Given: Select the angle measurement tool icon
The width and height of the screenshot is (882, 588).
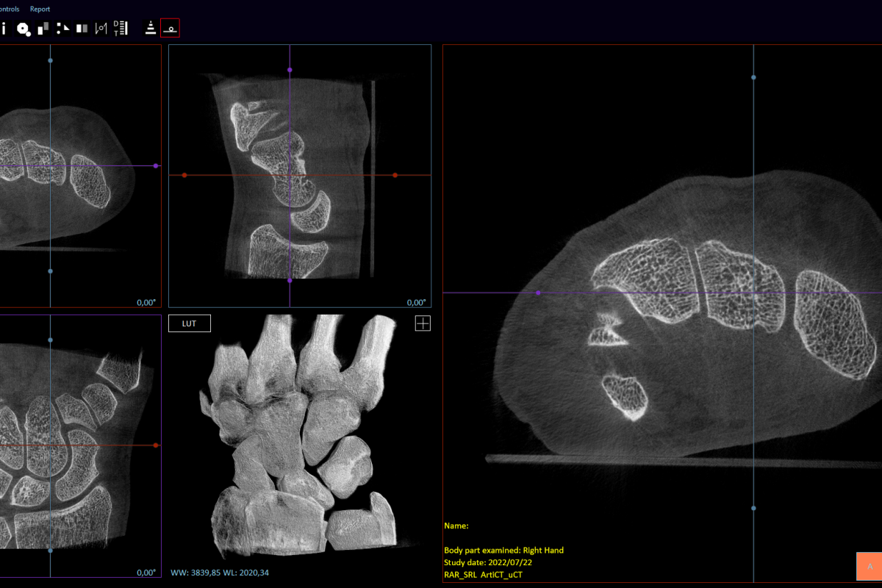Looking at the screenshot, I should 101,29.
